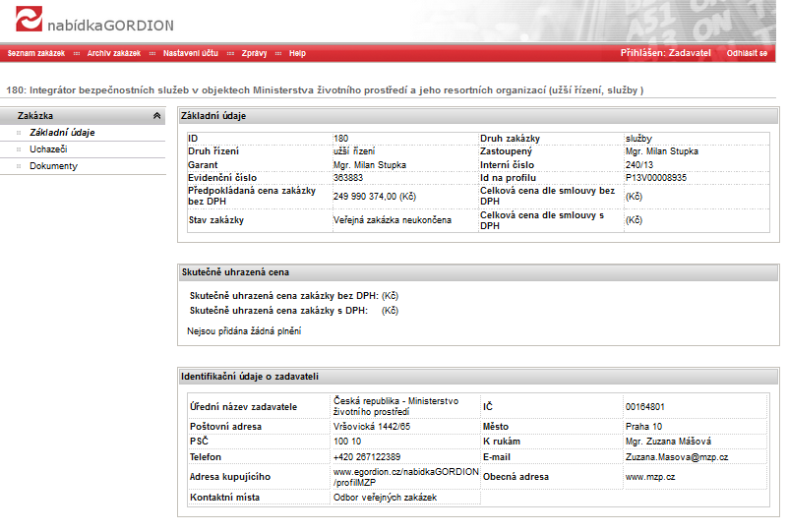Log out using Odhlásit se
This screenshot has height=532, width=788.
(x=747, y=53)
